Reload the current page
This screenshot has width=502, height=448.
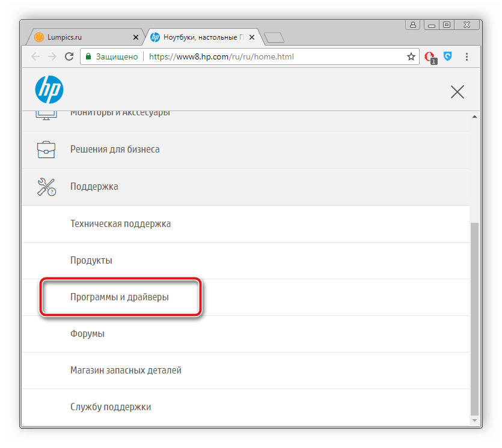point(69,56)
